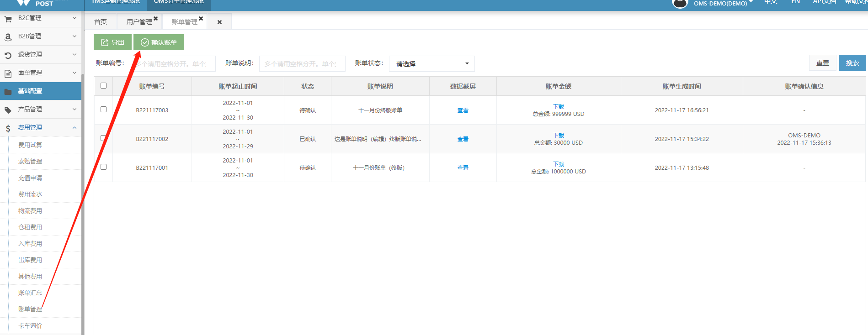868x335 pixels.
Task: Switch to the 用户管理 tab
Action: (x=139, y=22)
